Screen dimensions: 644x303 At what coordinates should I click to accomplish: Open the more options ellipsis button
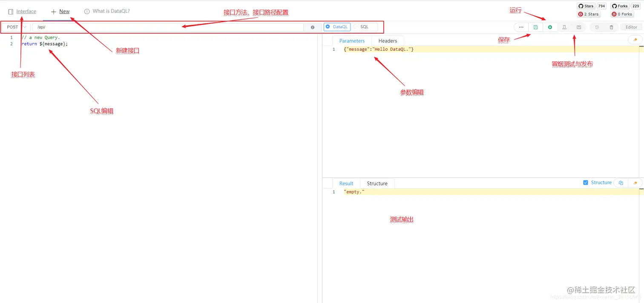click(x=521, y=27)
